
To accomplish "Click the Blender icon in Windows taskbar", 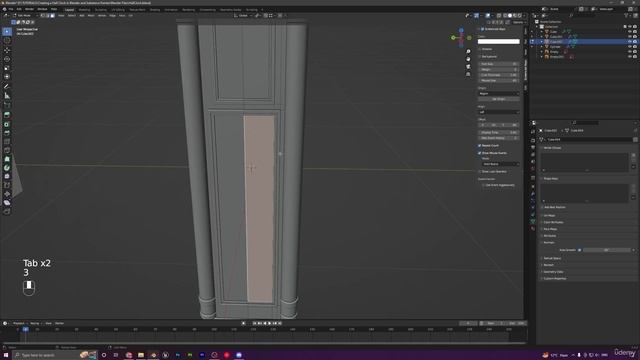I will pyautogui.click(x=153, y=355).
